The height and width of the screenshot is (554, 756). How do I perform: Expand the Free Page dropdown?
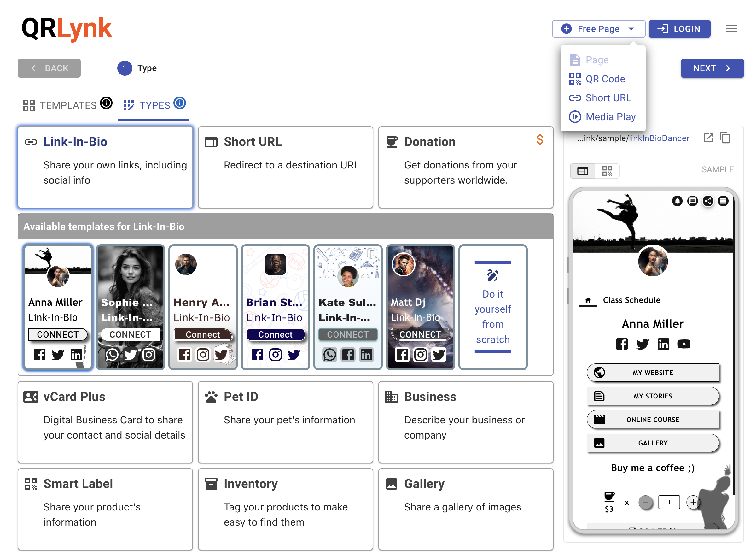598,29
